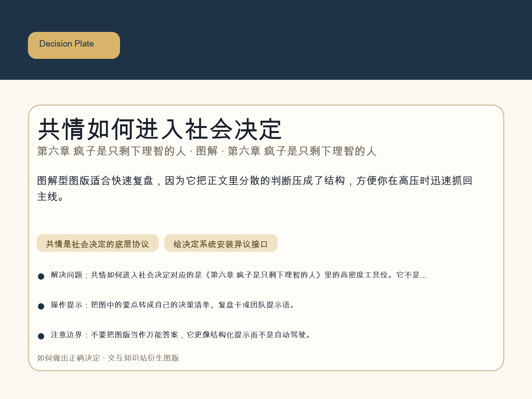This screenshot has width=532, height=399.
Task: Click the bullet text 操作提示：把图中的要点转成
Action: point(173,305)
